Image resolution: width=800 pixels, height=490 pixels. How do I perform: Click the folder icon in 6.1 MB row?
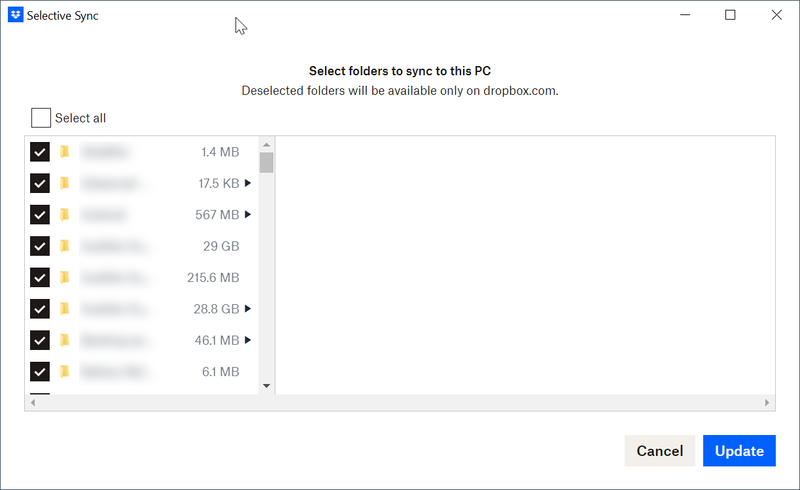pos(65,371)
